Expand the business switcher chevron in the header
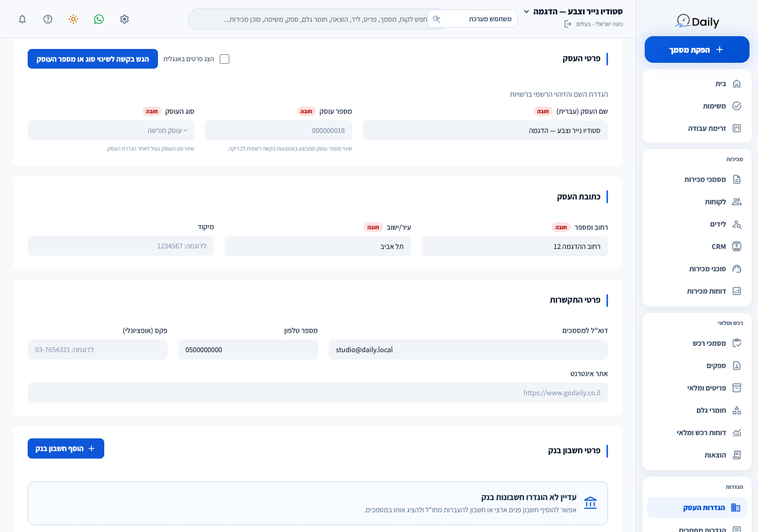This screenshot has height=532, width=766. click(x=527, y=11)
